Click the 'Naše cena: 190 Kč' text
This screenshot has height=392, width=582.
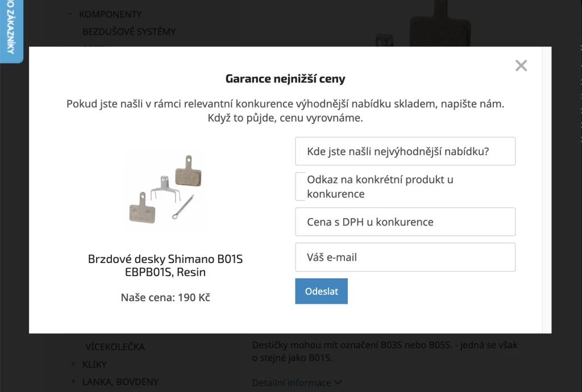click(165, 298)
